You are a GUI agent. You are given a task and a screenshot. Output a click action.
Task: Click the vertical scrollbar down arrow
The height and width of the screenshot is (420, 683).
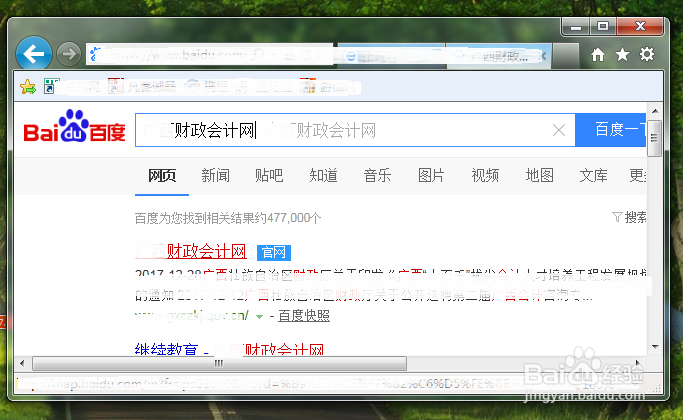655,347
